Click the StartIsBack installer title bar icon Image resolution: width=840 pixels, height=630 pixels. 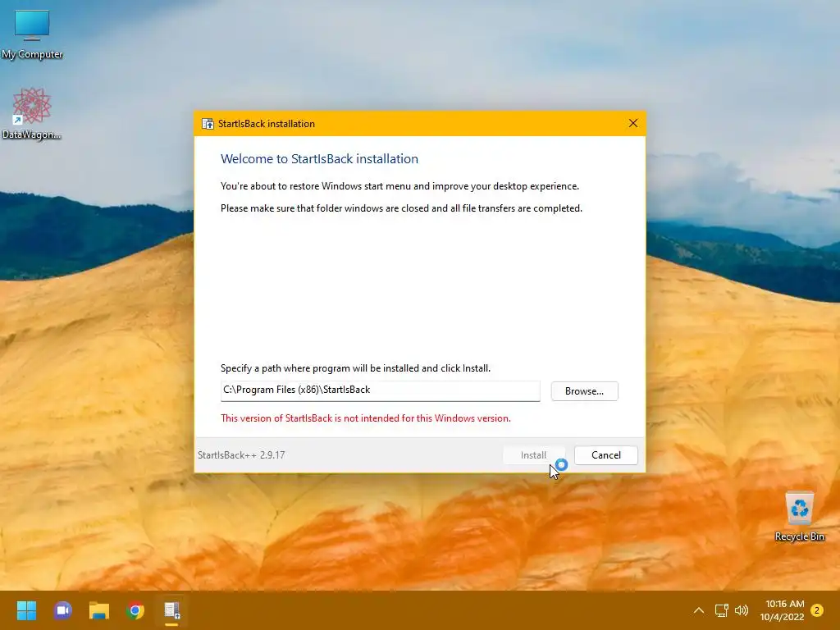point(208,124)
